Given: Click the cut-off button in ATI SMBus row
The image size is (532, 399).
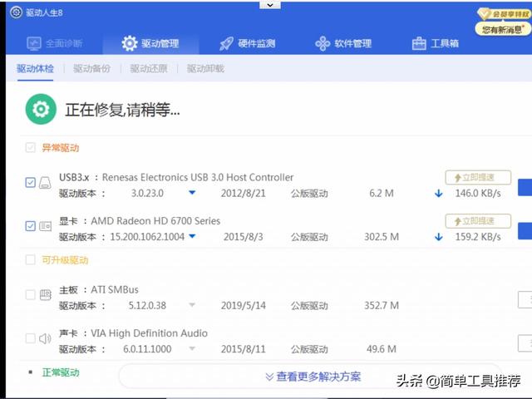Looking at the screenshot, I should (525, 299).
